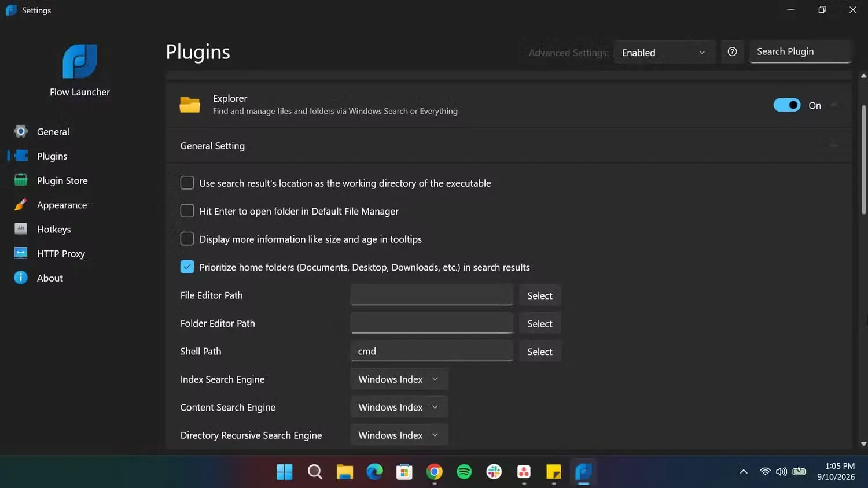Viewport: 868px width, 488px height.
Task: Click the Search Plugin box
Action: (x=800, y=51)
